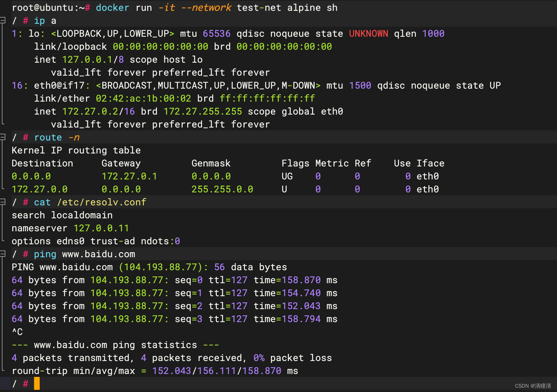Click the 'Flags' column header

[295, 163]
